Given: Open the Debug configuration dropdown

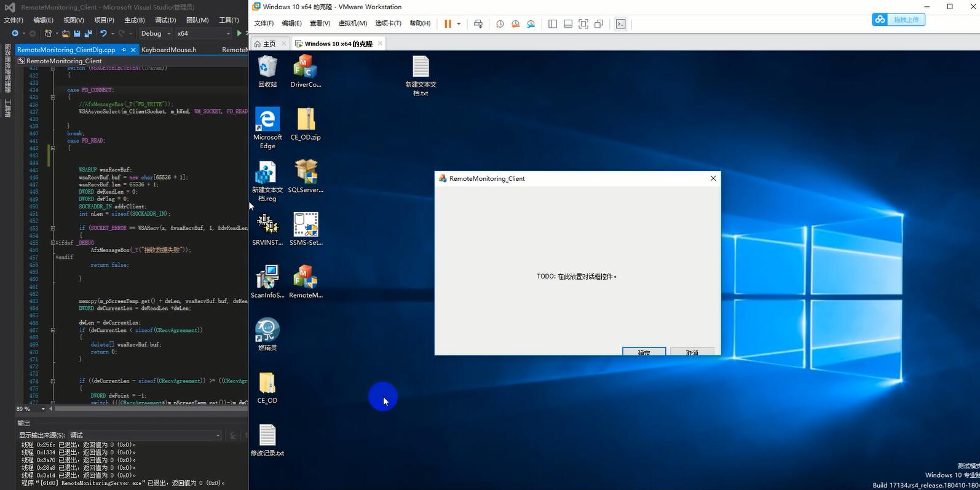Looking at the screenshot, I should (x=156, y=33).
